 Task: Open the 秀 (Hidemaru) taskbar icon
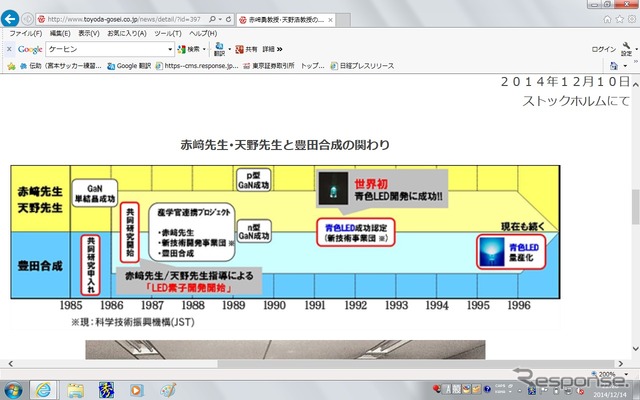[x=106, y=390]
